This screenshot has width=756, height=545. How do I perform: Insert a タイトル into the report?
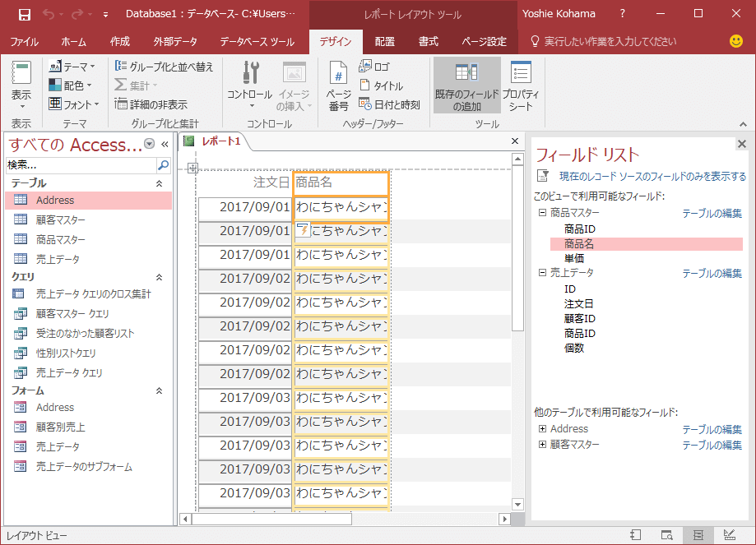pos(382,85)
